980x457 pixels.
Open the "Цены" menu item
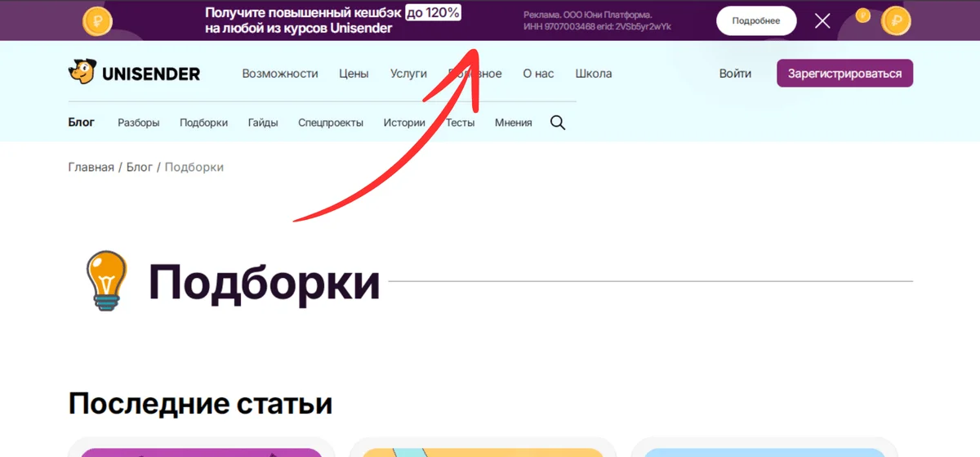click(354, 74)
